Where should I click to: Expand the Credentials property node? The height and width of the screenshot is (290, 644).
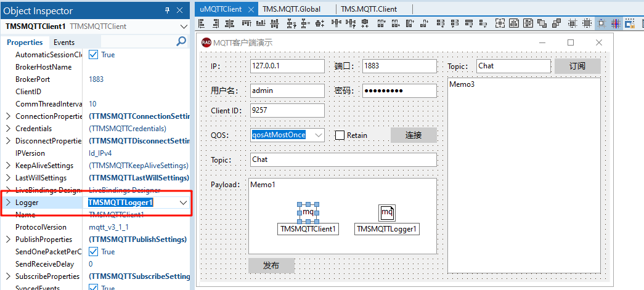click(8, 129)
